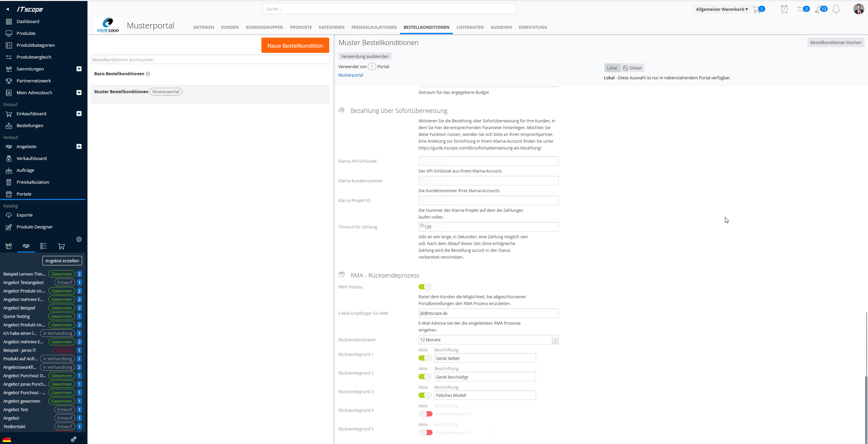Click Verwendung ausblenden button
Viewport: 868px width, 444px height.
[x=365, y=56]
